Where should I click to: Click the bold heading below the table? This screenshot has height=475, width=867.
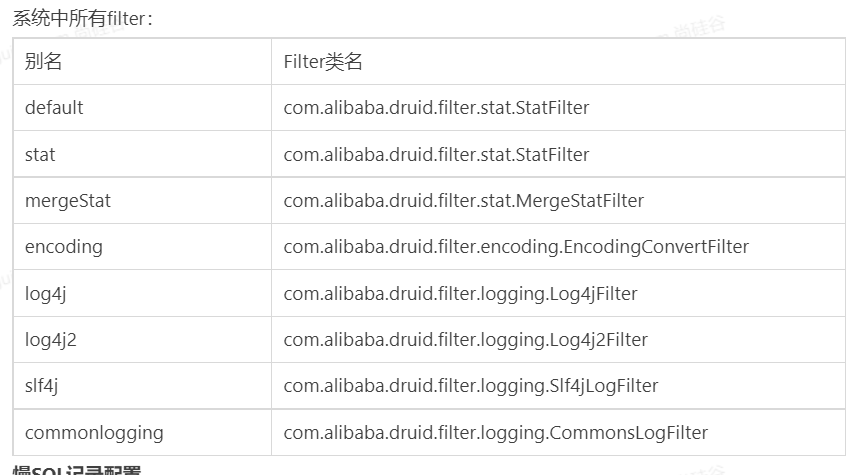tap(77, 471)
